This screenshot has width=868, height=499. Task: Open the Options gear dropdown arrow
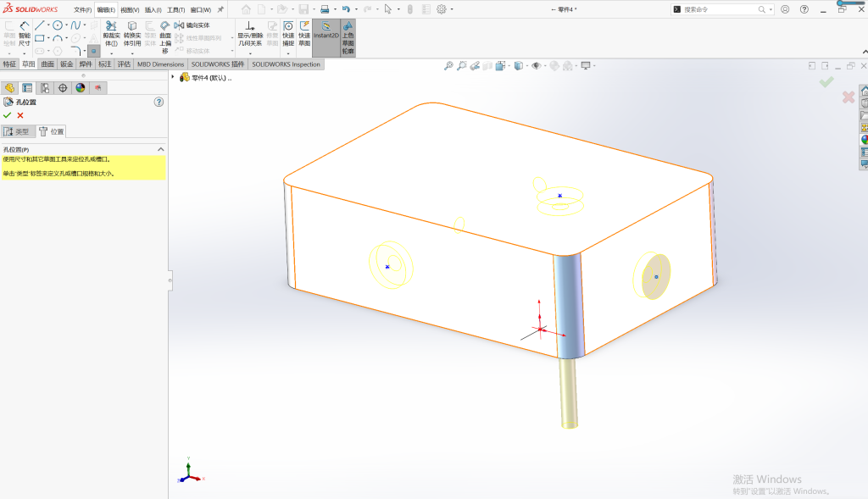452,9
